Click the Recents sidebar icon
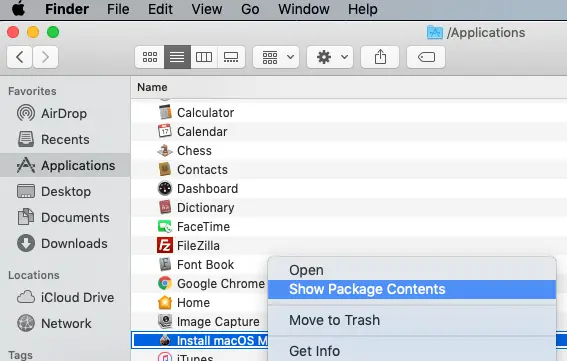The image size is (567, 361). 26,139
